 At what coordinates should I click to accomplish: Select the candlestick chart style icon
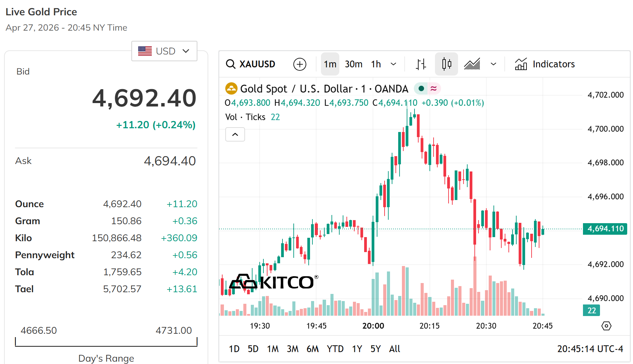point(447,64)
